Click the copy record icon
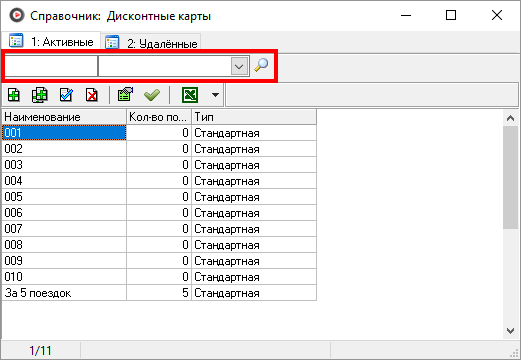The image size is (521, 360). tap(40, 95)
